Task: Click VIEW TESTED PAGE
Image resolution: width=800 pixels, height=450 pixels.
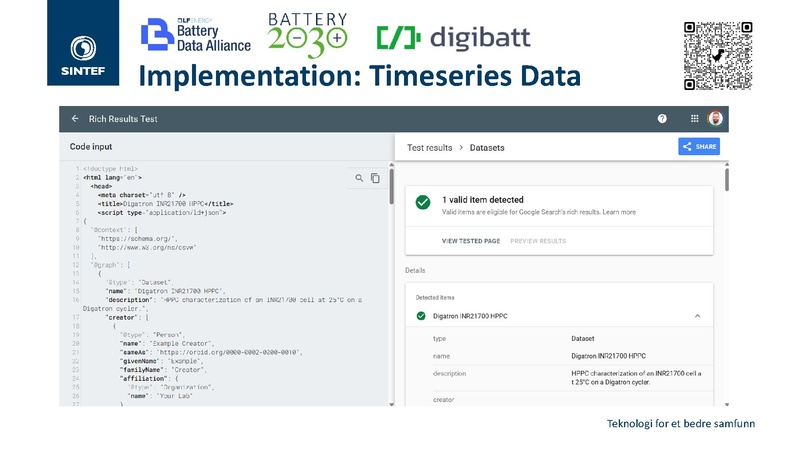Action: pos(470,241)
